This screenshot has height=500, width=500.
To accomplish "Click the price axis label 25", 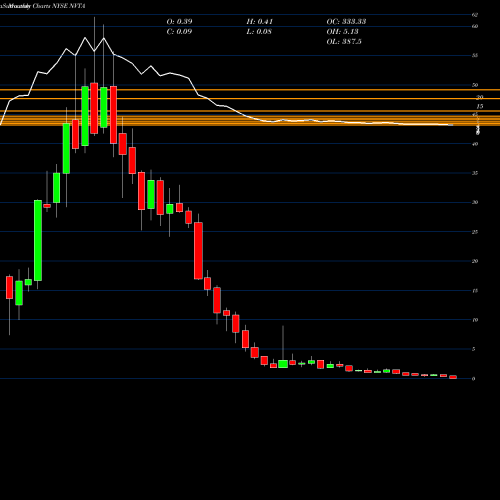I will click(475, 232).
